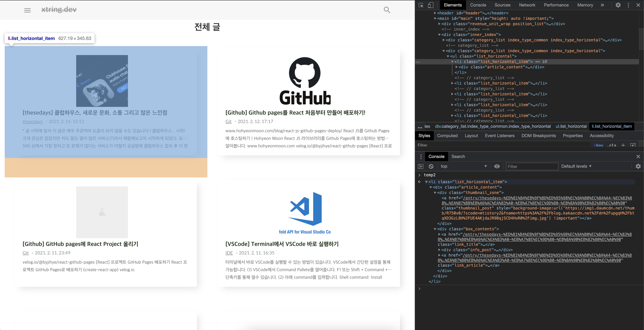Open console settings gear icon

coord(638,166)
